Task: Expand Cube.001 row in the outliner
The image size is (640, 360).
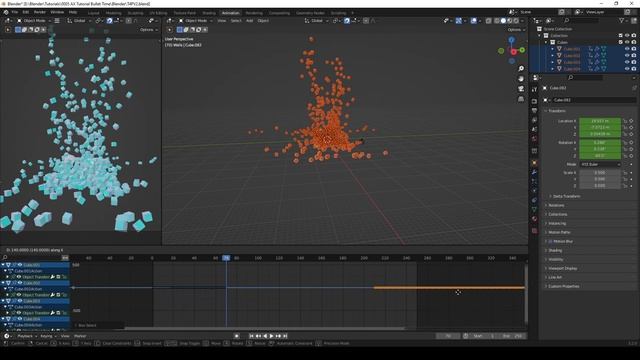Action: pos(553,49)
